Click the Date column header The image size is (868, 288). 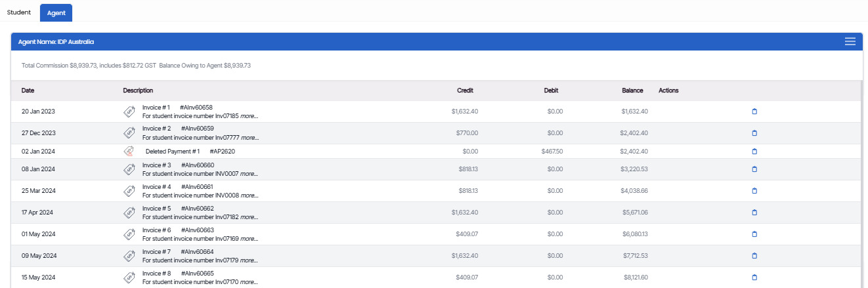(x=28, y=91)
